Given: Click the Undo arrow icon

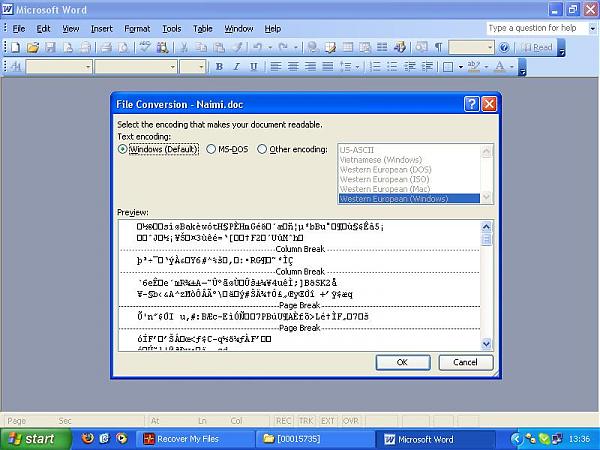Looking at the screenshot, I should tap(258, 47).
